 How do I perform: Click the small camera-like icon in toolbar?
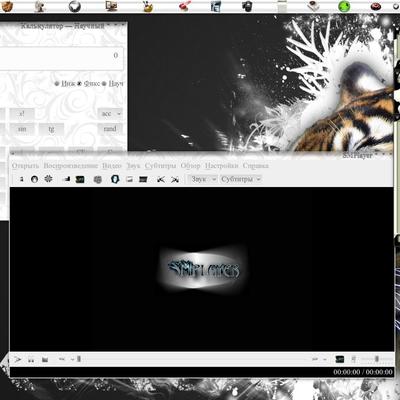pos(67,179)
